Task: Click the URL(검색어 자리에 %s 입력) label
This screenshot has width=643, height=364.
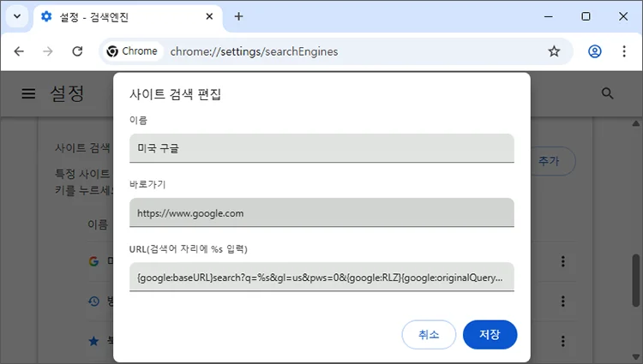Action: (189, 249)
